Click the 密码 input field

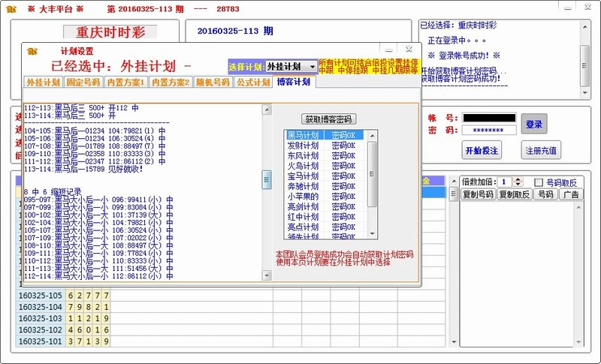coord(489,130)
